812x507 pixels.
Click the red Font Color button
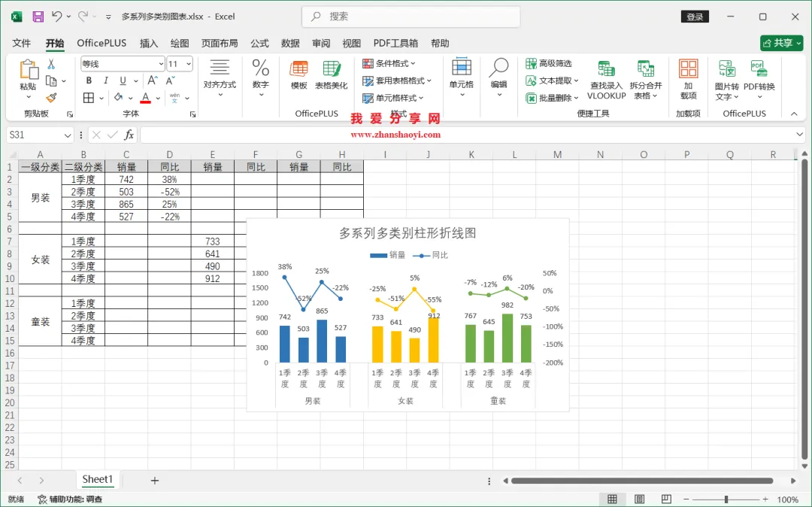(146, 97)
